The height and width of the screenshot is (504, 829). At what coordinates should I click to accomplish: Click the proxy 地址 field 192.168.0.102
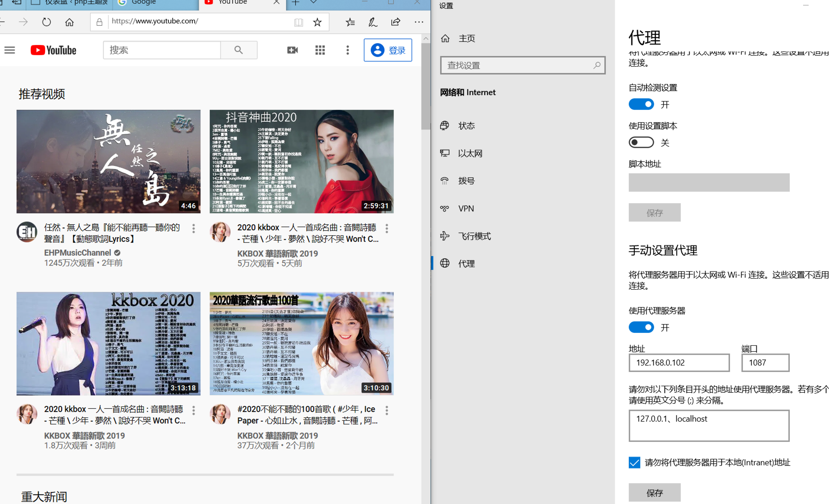pos(679,363)
